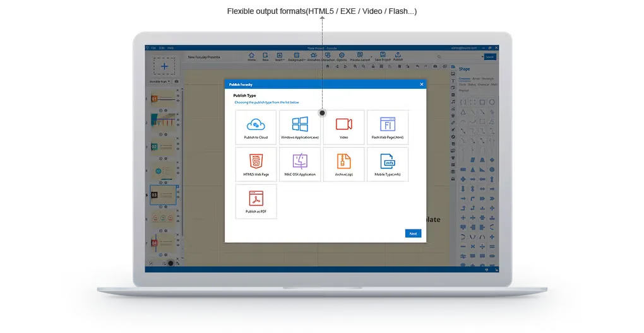Choose MAC OSX Application output
This screenshot has width=644, height=333.
click(300, 164)
